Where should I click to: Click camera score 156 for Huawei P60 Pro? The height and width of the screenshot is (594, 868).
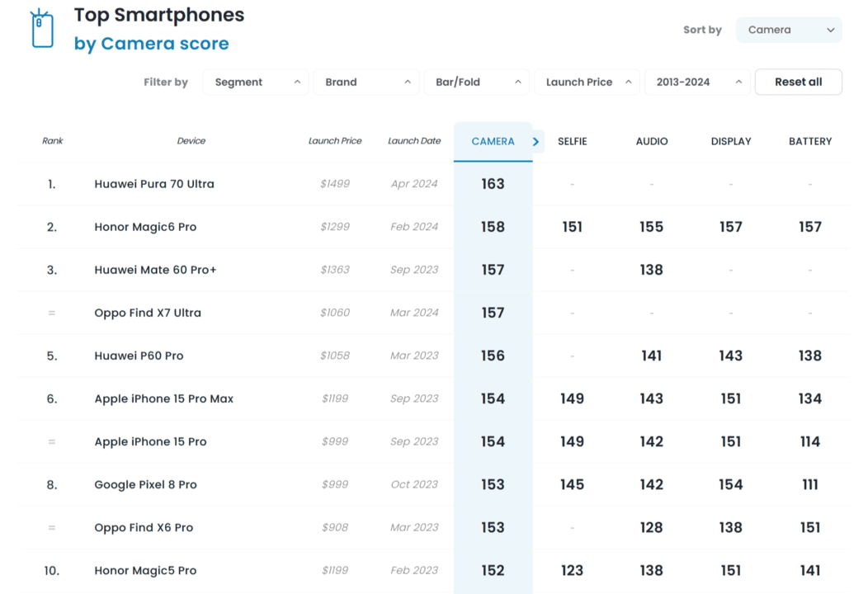(493, 356)
